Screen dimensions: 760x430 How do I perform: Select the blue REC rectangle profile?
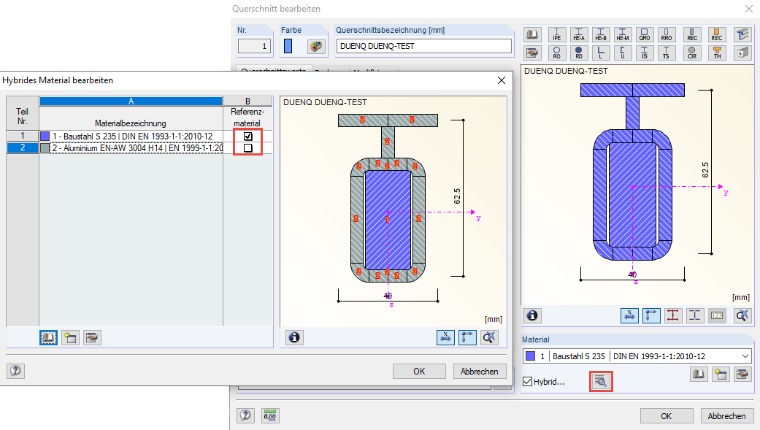coord(692,34)
